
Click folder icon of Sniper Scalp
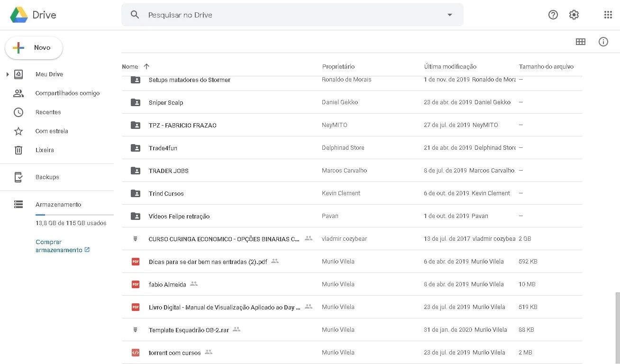[x=136, y=102]
